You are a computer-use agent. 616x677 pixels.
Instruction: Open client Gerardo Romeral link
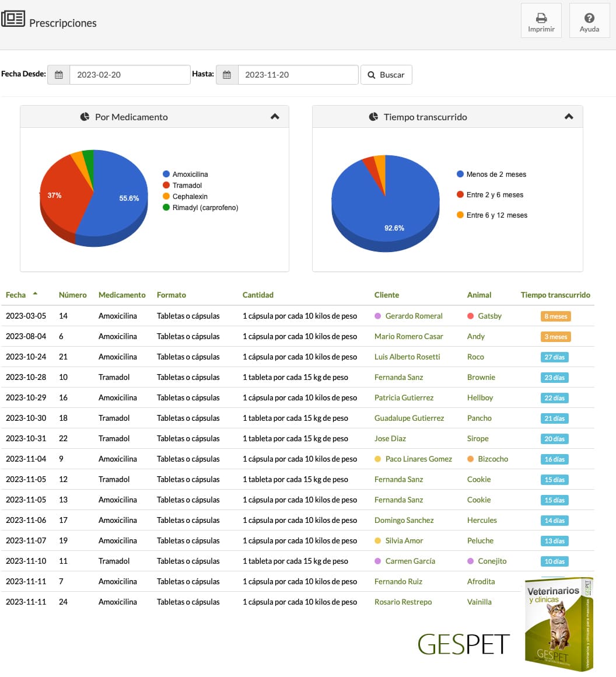click(x=414, y=316)
